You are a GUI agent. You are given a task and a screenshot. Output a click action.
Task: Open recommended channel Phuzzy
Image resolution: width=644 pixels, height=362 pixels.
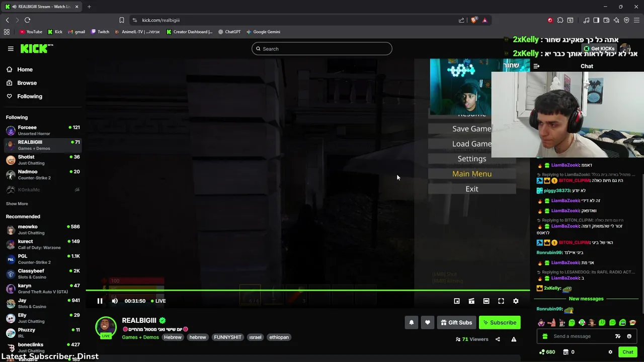[43, 333]
